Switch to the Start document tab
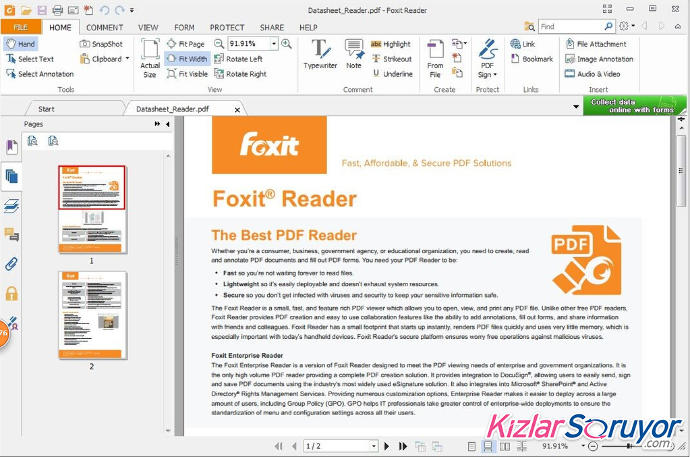 tap(46, 109)
